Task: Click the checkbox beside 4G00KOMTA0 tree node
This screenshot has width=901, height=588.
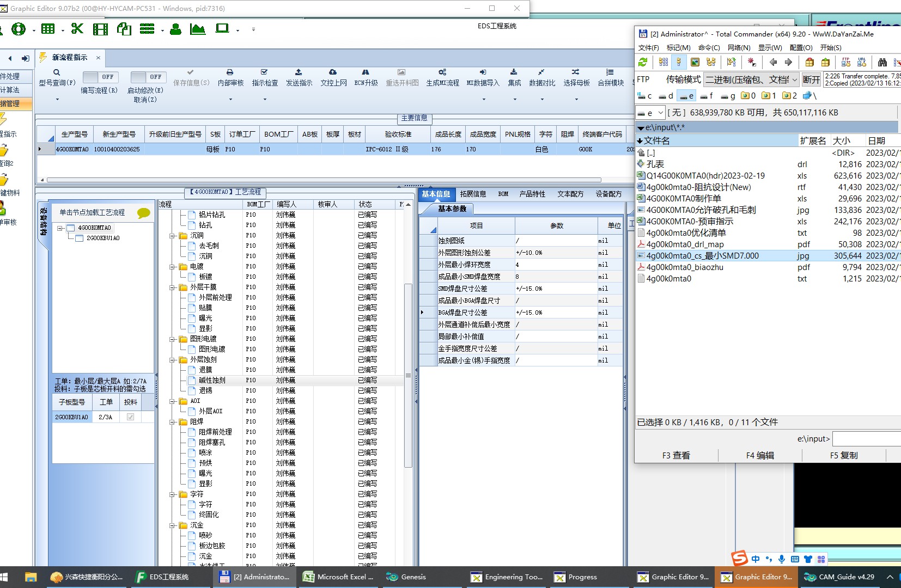Action: click(x=70, y=228)
